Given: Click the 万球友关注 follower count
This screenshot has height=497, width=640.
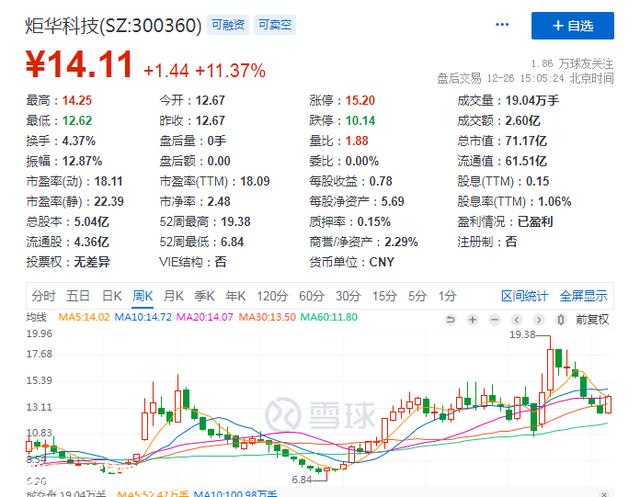Looking at the screenshot, I should (x=572, y=64).
